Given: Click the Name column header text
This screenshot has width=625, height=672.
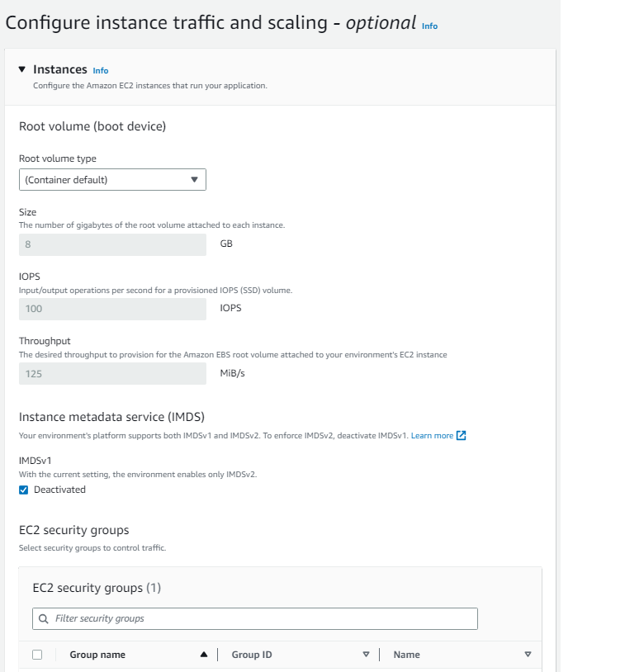Looking at the screenshot, I should 406,655.
